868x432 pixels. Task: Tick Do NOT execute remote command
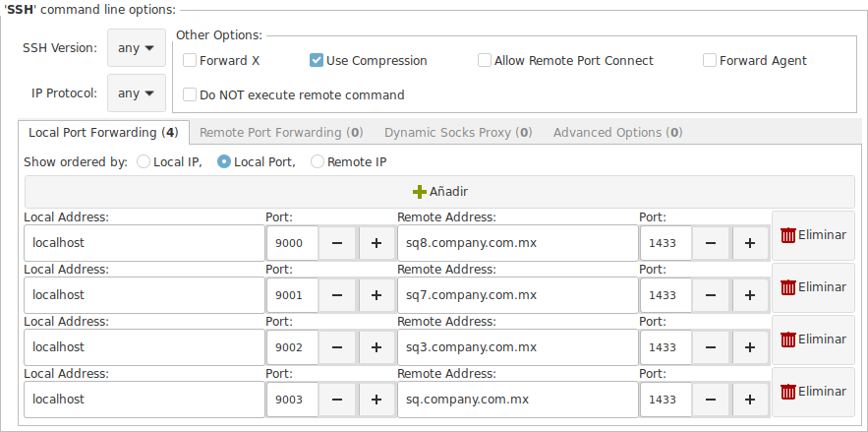point(190,94)
